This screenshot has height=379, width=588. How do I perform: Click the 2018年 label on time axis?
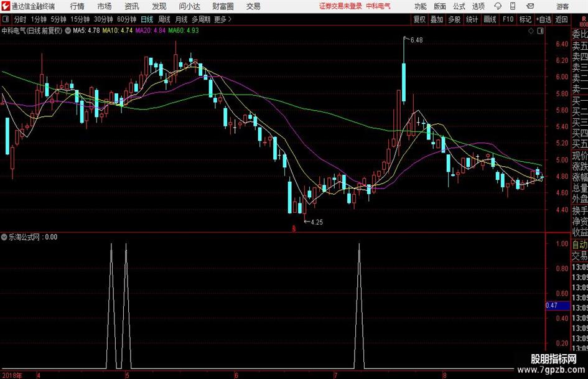(12, 375)
